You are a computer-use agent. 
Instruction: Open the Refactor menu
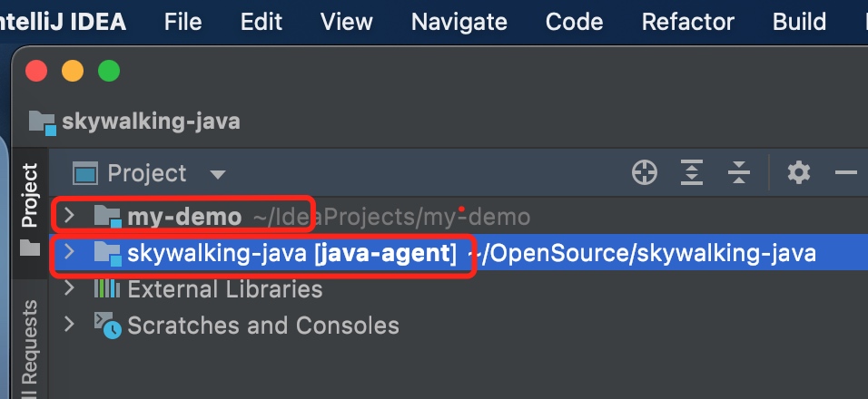pos(687,22)
